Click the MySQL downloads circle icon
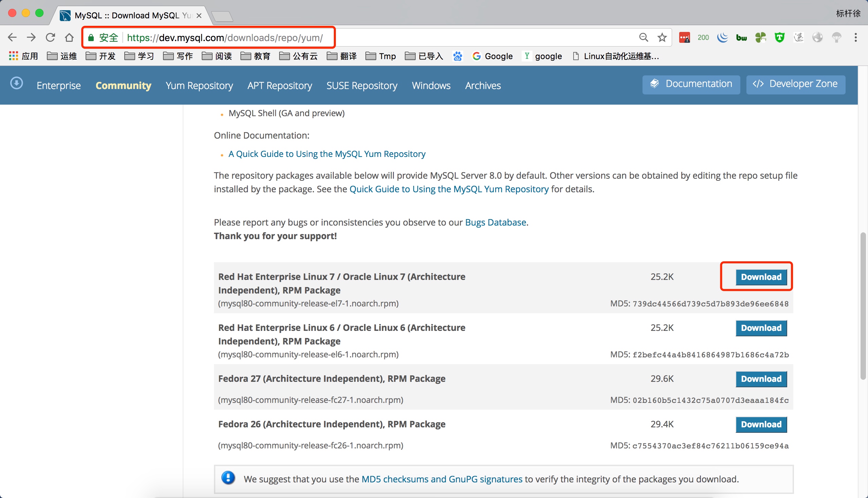Screen dimensions: 868x498 pos(16,83)
